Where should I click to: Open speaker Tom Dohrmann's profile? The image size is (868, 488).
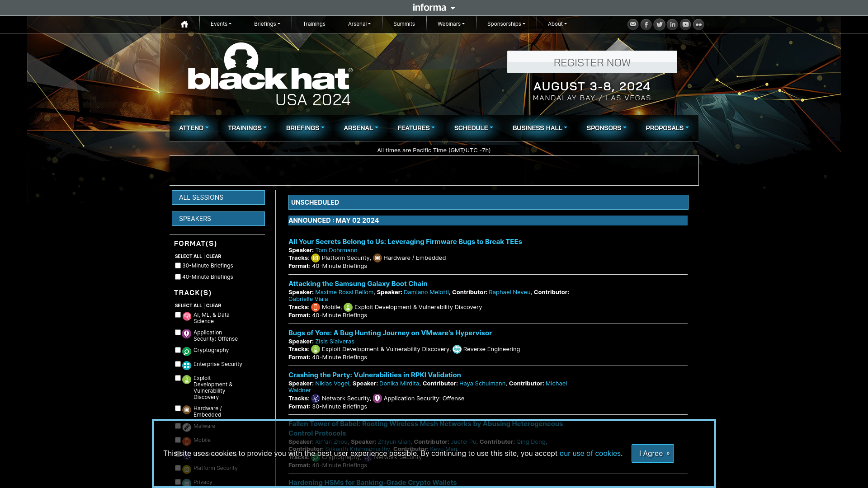click(x=336, y=250)
